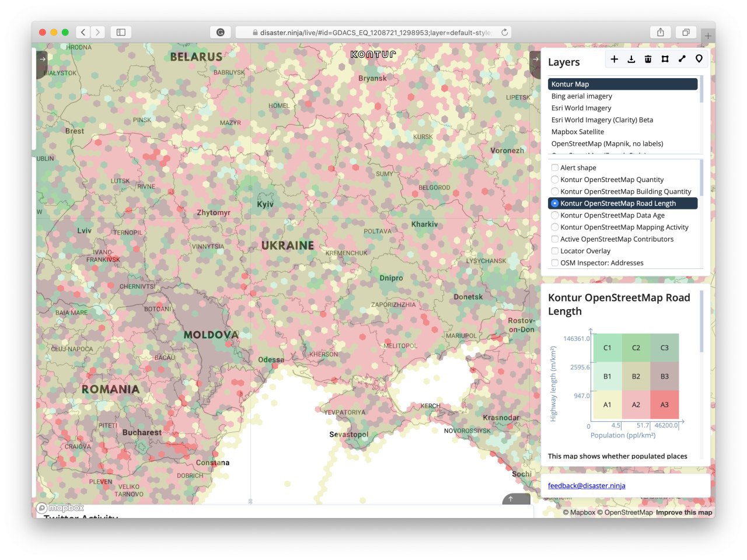Viewport: 747px width, 560px height.
Task: Click the plus add icon in Layers toolbar
Action: 615,59
